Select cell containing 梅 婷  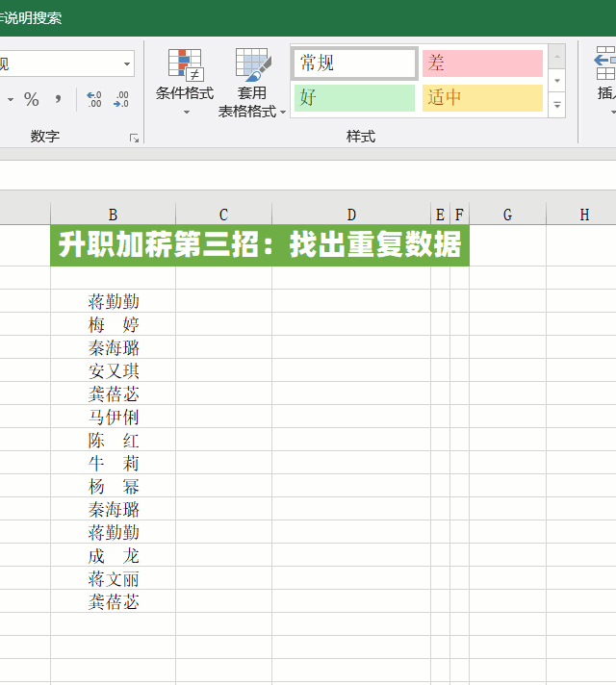[x=114, y=324]
